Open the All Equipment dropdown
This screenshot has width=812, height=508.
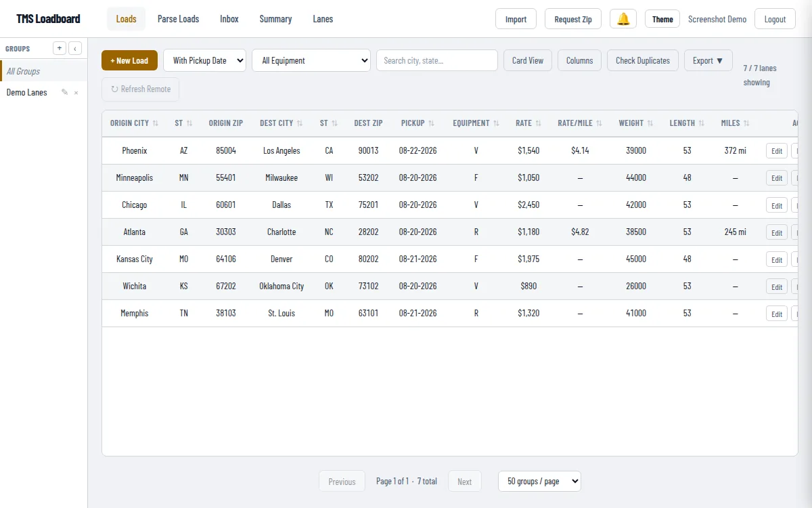click(311, 60)
